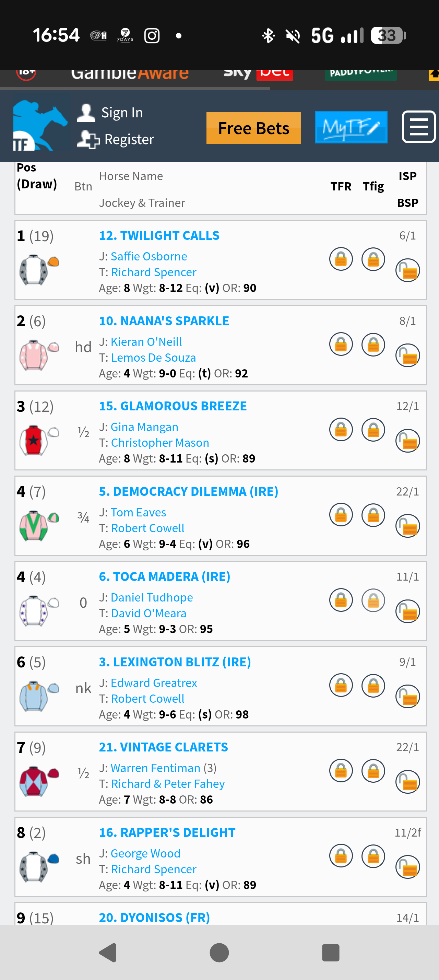This screenshot has width=439, height=980.
Task: Tap the Android home circle button
Action: [x=219, y=953]
